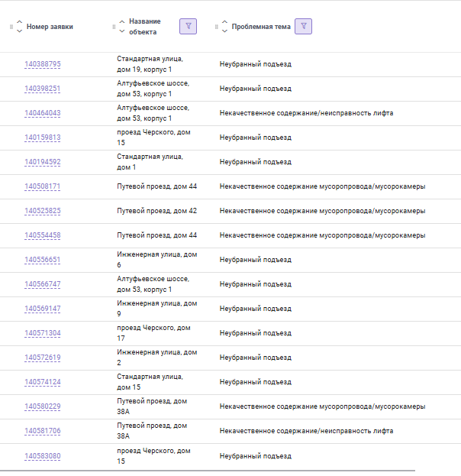This screenshot has width=461, height=476.
Task: Sort Проблемная тема descending with down arrow
Action: point(224,31)
